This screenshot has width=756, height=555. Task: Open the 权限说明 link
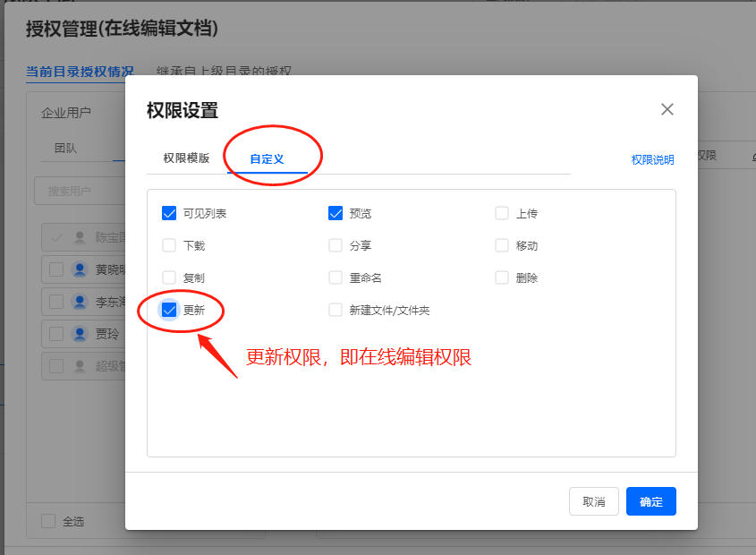653,159
